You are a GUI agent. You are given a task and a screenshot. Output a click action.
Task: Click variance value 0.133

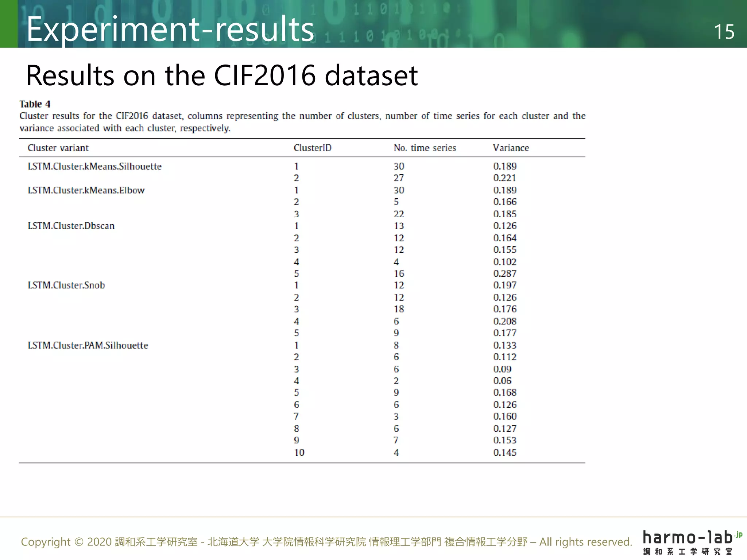click(505, 345)
